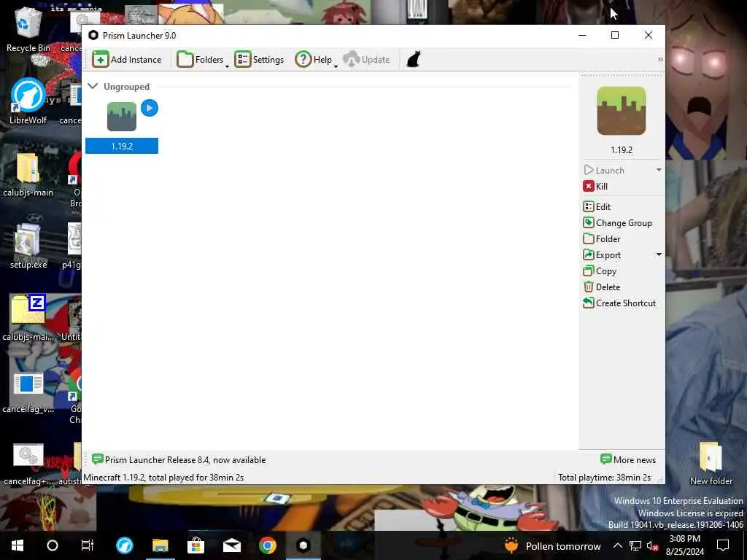747x560 pixels.
Task: Open Google Chrome from the taskbar
Action: 268,545
